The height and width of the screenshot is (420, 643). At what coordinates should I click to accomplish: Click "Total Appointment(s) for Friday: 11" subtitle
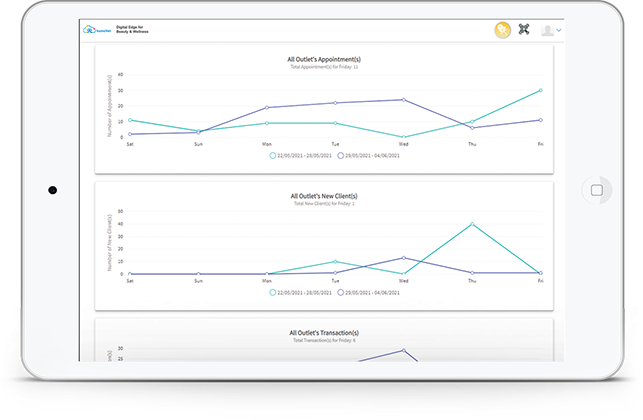(x=324, y=67)
